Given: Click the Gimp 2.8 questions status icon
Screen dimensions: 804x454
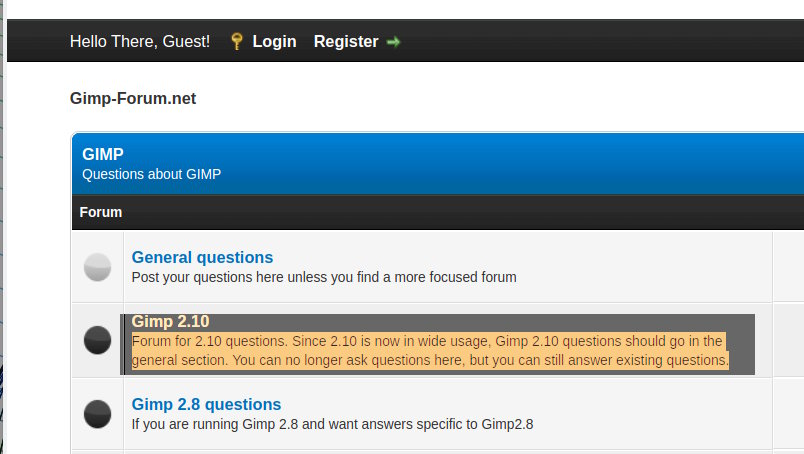Looking at the screenshot, I should click(x=97, y=413).
